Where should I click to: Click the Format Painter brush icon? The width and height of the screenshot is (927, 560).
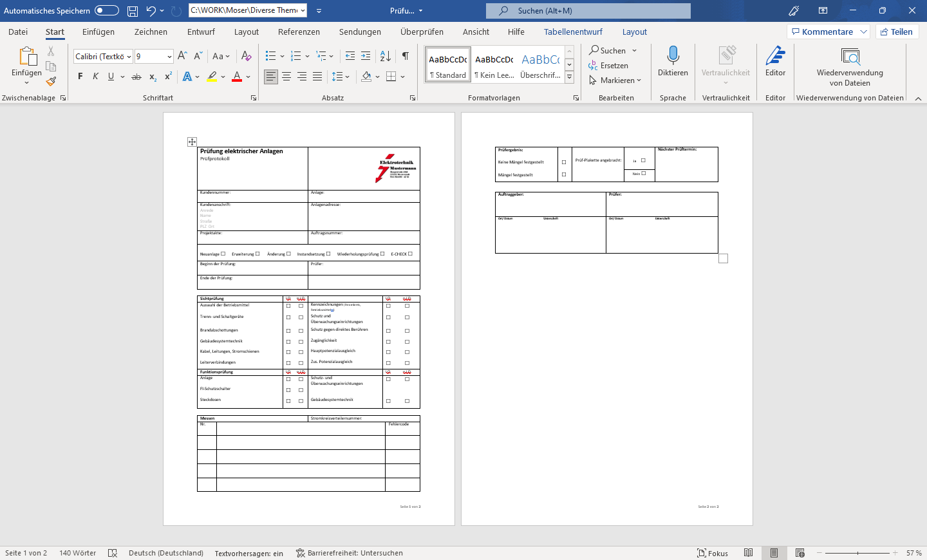(51, 82)
